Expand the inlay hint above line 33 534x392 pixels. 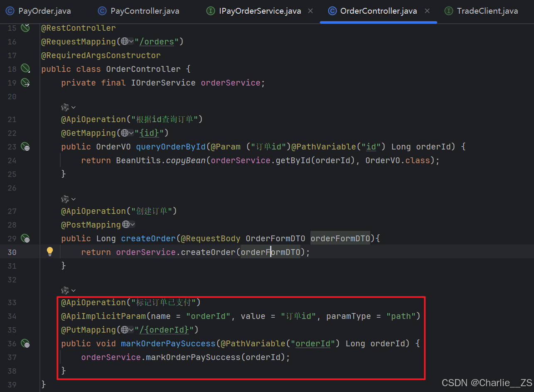tap(69, 290)
